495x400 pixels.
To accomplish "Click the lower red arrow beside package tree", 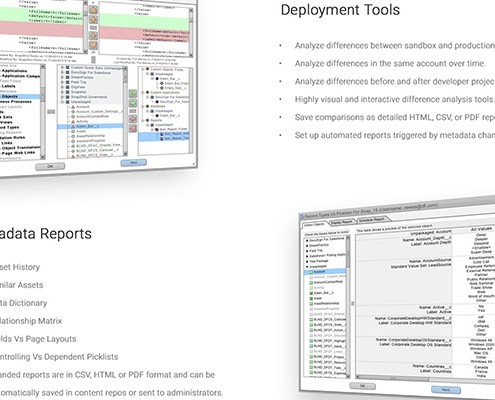I will point(133,128).
